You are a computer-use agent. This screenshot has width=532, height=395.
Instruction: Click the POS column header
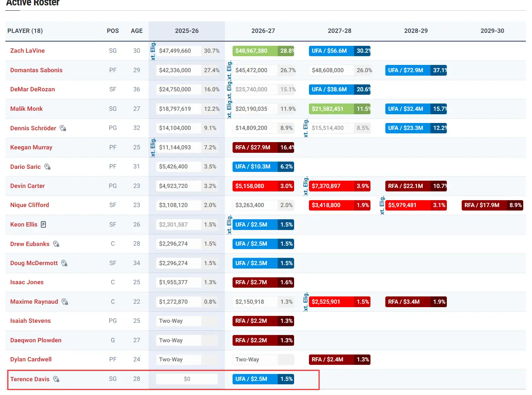click(113, 31)
